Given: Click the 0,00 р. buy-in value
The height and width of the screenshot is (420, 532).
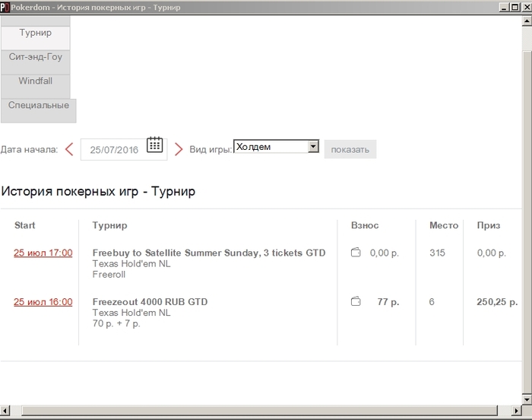Looking at the screenshot, I should pos(385,253).
